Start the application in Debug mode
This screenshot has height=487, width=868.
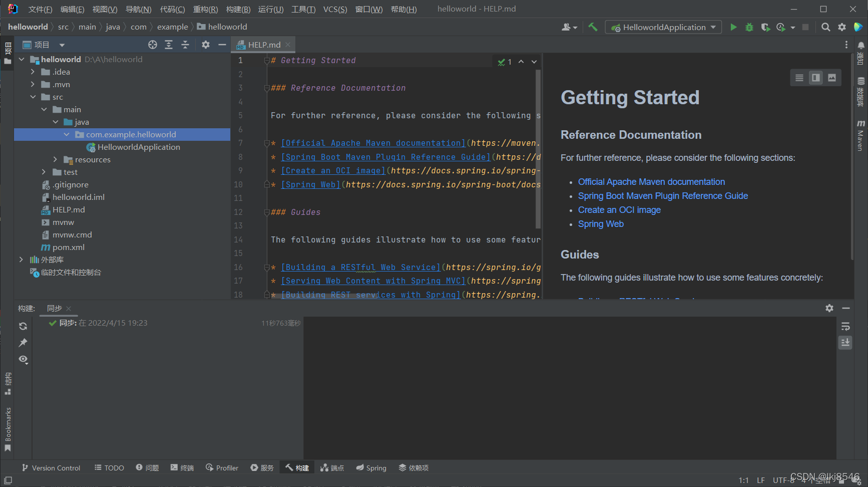click(749, 27)
